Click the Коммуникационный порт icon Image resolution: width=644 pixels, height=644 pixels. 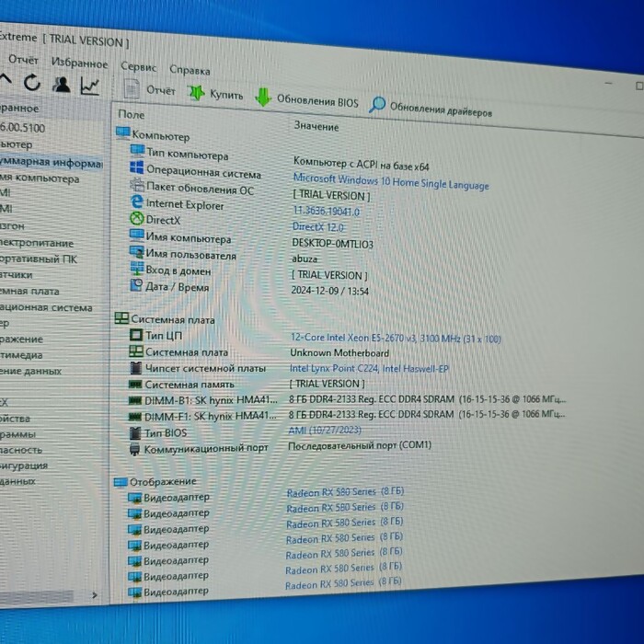[x=134, y=449]
